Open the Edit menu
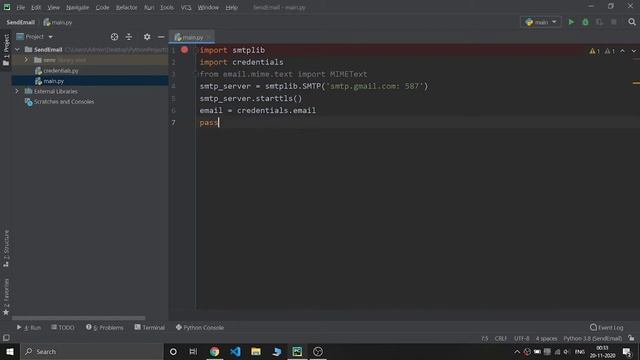Viewport: 640px width, 360px height. click(36, 7)
